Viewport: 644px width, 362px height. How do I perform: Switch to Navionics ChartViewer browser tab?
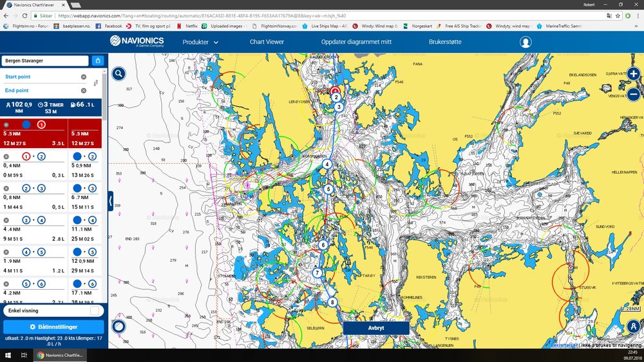[35, 5]
